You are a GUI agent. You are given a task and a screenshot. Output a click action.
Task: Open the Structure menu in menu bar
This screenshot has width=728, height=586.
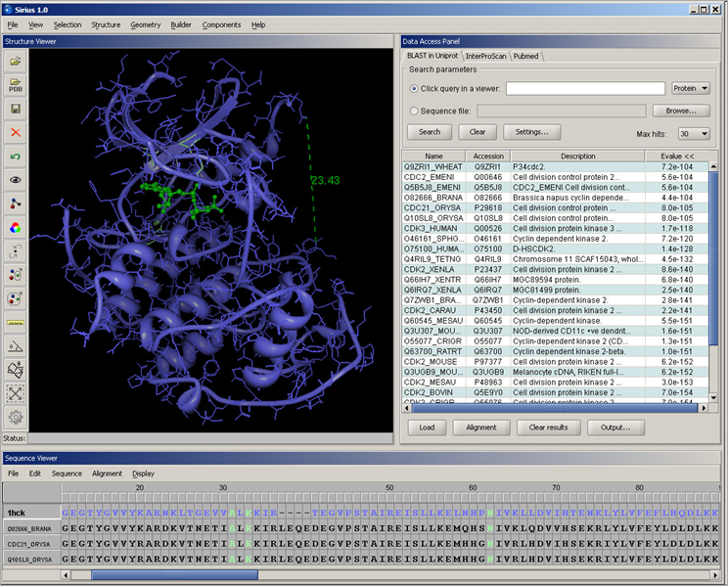pyautogui.click(x=106, y=24)
